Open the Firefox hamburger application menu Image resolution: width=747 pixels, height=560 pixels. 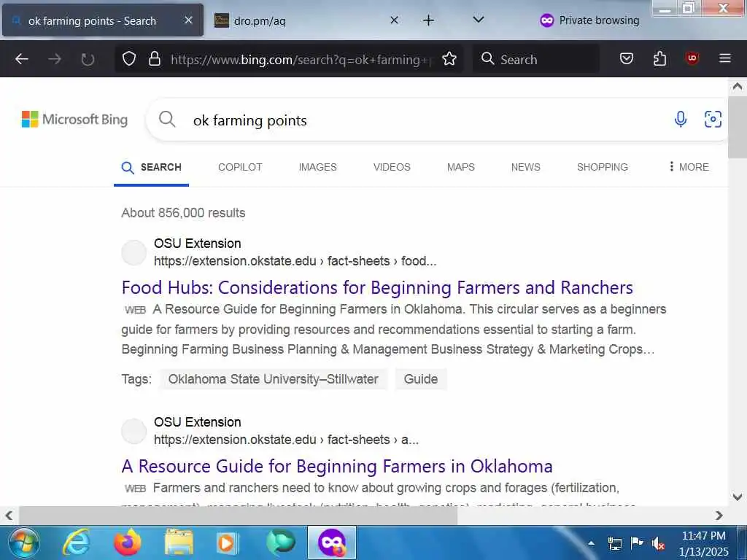point(725,58)
